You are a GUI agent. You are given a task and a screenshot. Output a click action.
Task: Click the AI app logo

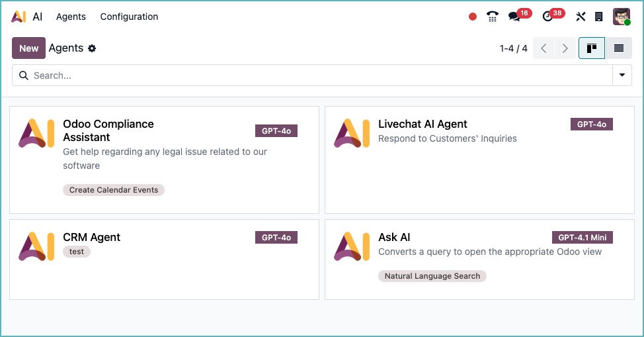pos(19,17)
